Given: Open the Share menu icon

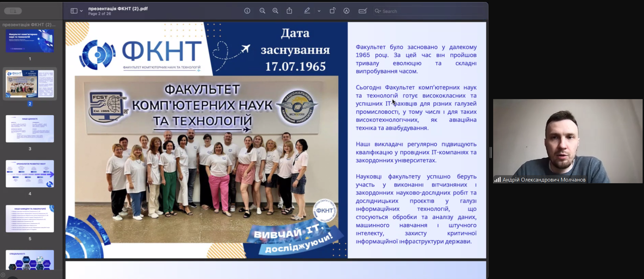Looking at the screenshot, I should coord(289,11).
